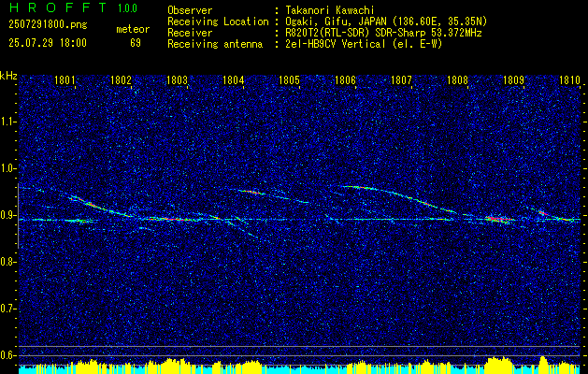Click the meteor label

pos(133,29)
